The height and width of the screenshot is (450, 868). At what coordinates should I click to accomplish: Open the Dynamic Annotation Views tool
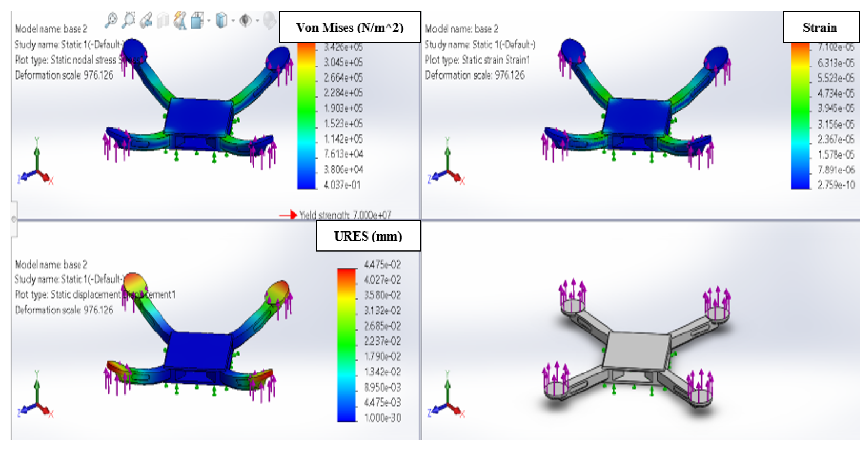(180, 21)
